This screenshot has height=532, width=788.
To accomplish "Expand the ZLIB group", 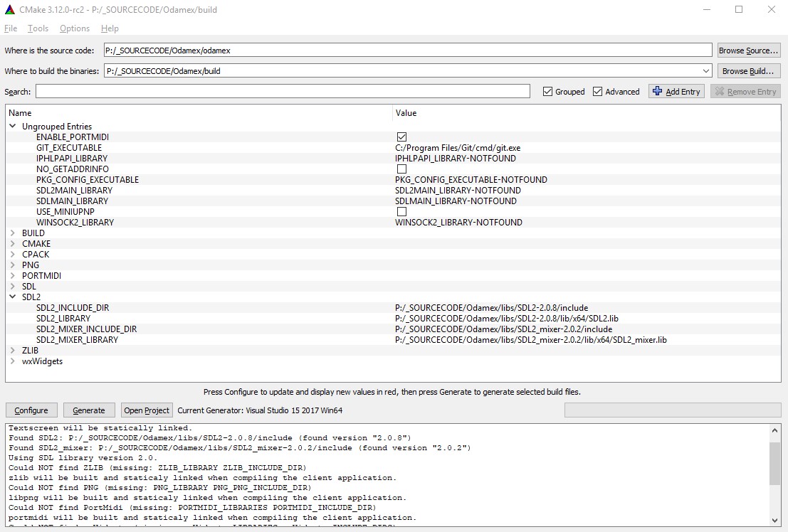I will click(x=13, y=350).
